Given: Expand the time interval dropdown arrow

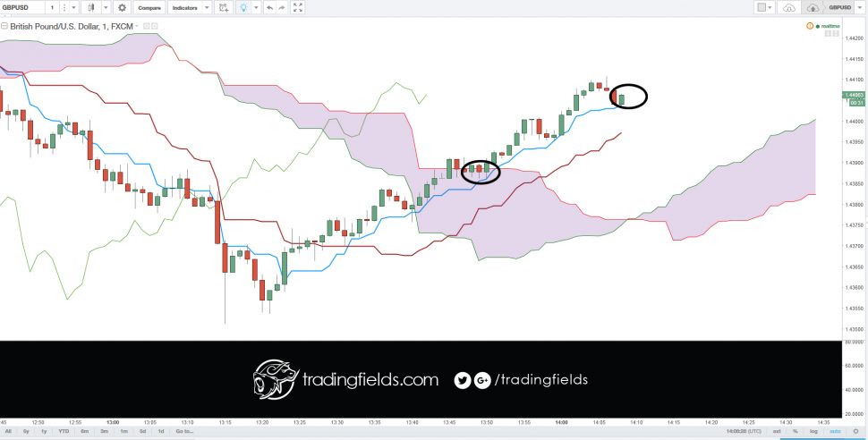Looking at the screenshot, I should [x=73, y=8].
